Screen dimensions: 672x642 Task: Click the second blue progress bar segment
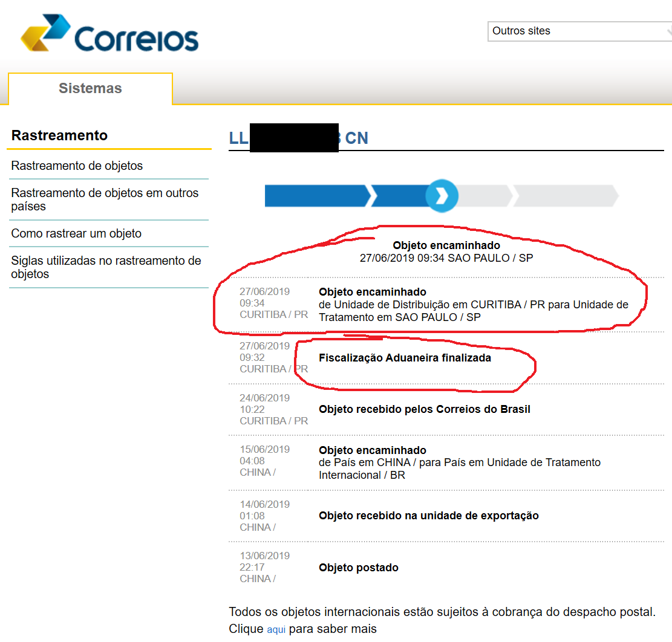pyautogui.click(x=399, y=196)
